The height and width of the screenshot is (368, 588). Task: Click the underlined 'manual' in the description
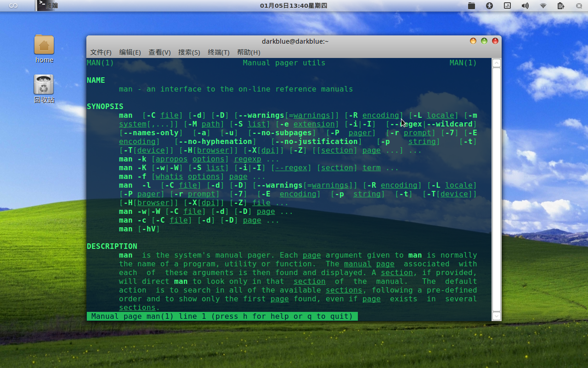(358, 264)
